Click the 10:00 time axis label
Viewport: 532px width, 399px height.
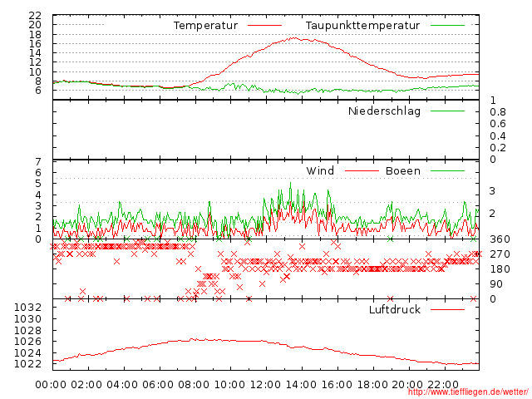(x=229, y=385)
